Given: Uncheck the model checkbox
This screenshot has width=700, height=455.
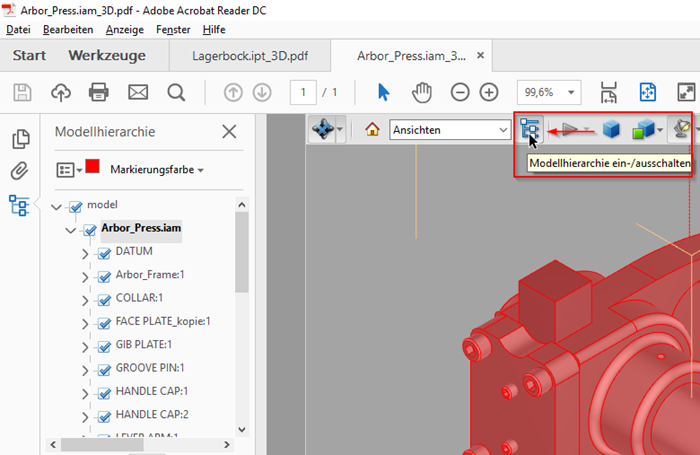Looking at the screenshot, I should point(75,206).
